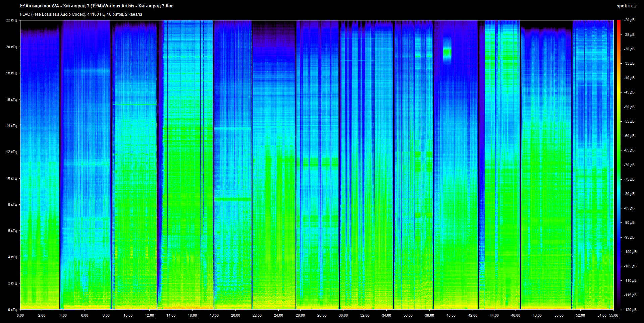Select the -20 дБ legend label
Screen dimensions: 644x323
pyautogui.click(x=629, y=20)
